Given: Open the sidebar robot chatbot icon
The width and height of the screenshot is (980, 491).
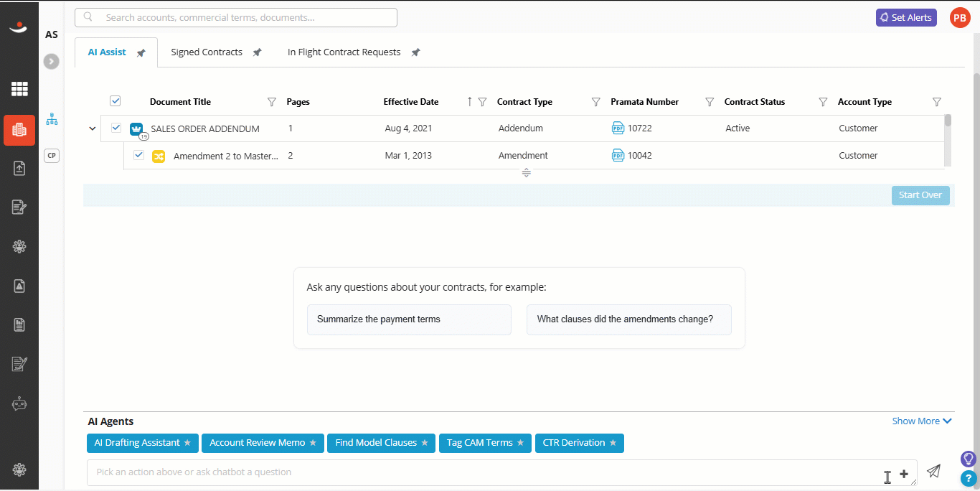Looking at the screenshot, I should pyautogui.click(x=19, y=403).
